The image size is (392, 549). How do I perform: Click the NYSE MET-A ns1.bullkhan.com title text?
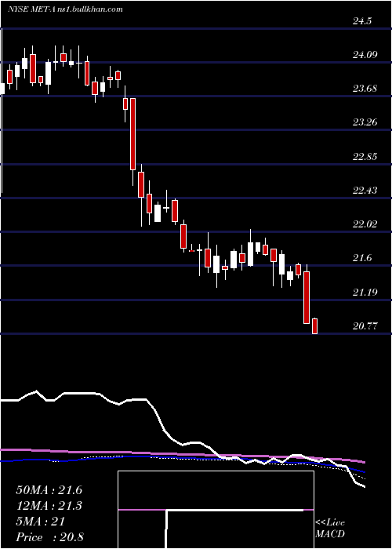(x=65, y=9)
